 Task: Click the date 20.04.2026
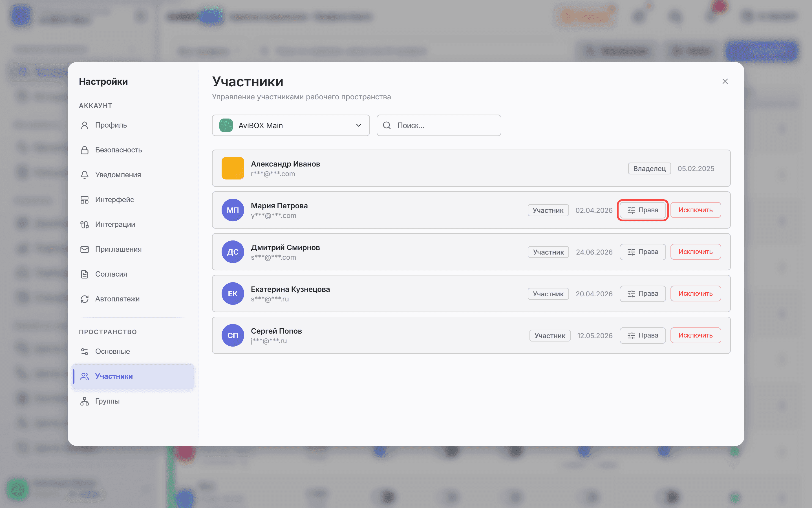pos(594,294)
